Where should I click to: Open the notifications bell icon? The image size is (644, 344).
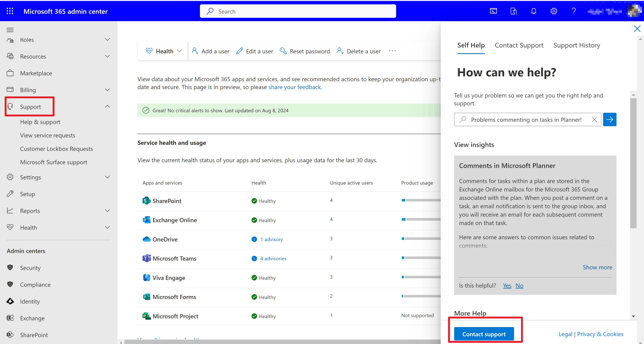[533, 11]
